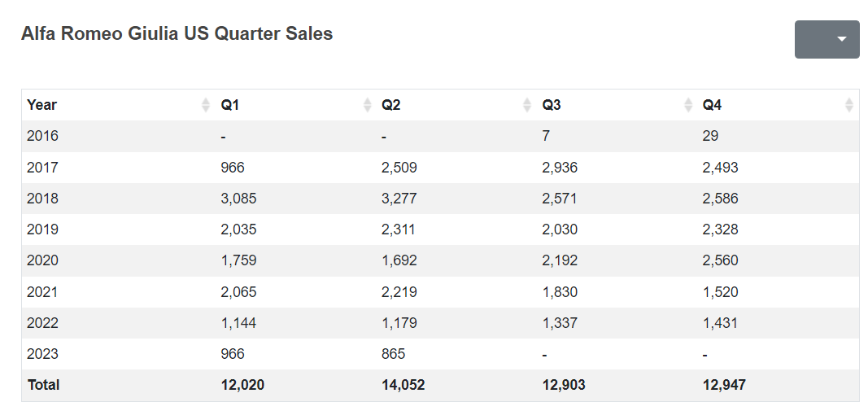Open the gray dropdown button

coord(827,39)
